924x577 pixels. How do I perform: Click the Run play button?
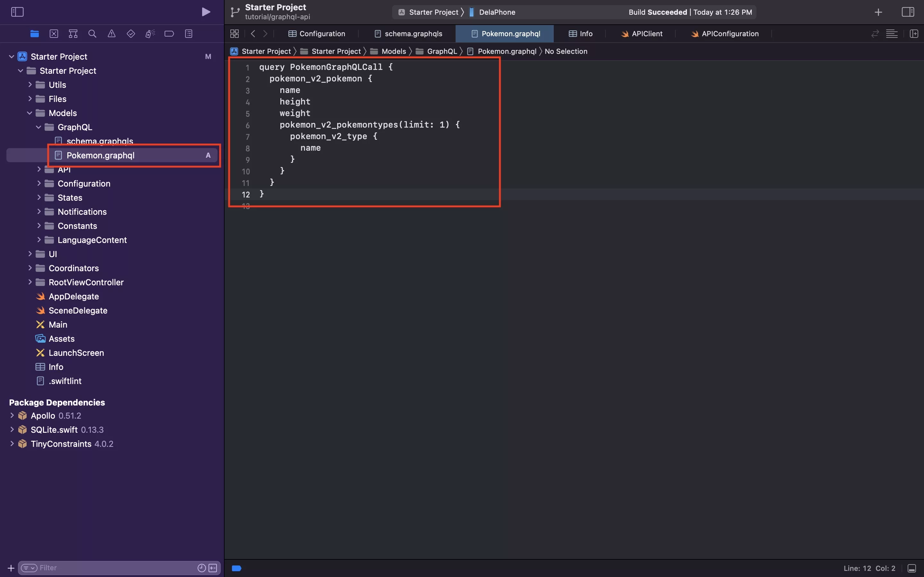pyautogui.click(x=206, y=12)
